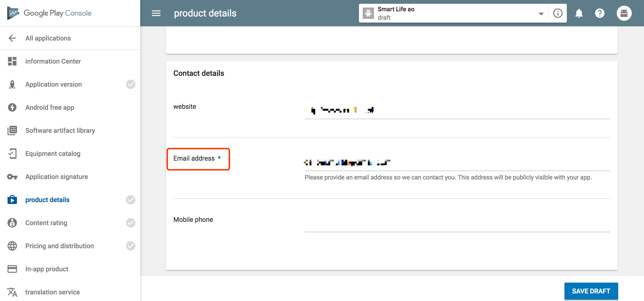Image resolution: width=644 pixels, height=301 pixels.
Task: Click the product details bag icon
Action: pyautogui.click(x=12, y=200)
